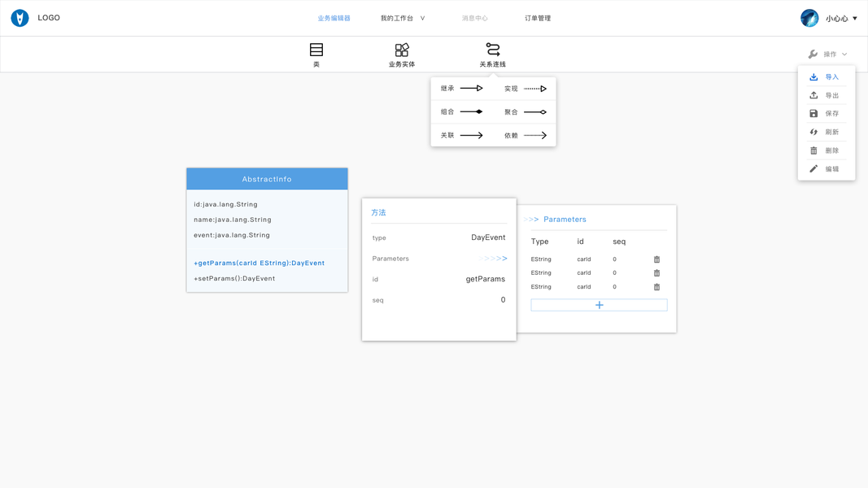Delete the third EString parameter row
The width and height of the screenshot is (868, 488).
point(656,286)
